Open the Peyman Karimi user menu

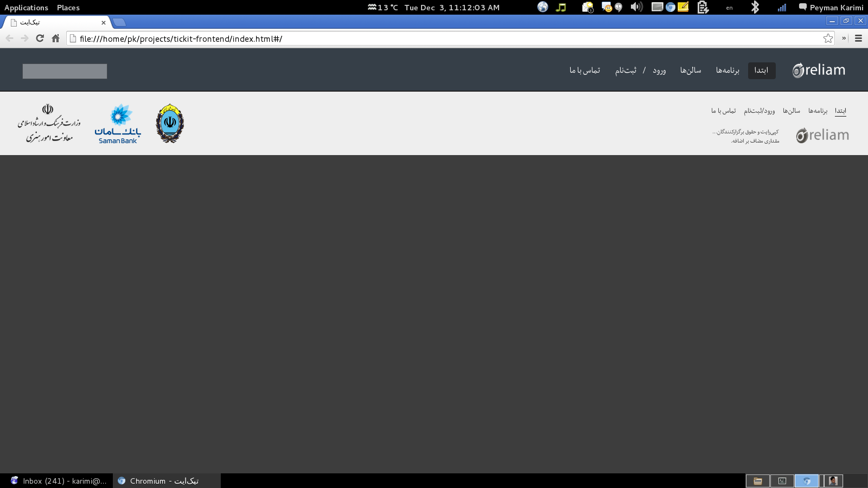coord(831,8)
